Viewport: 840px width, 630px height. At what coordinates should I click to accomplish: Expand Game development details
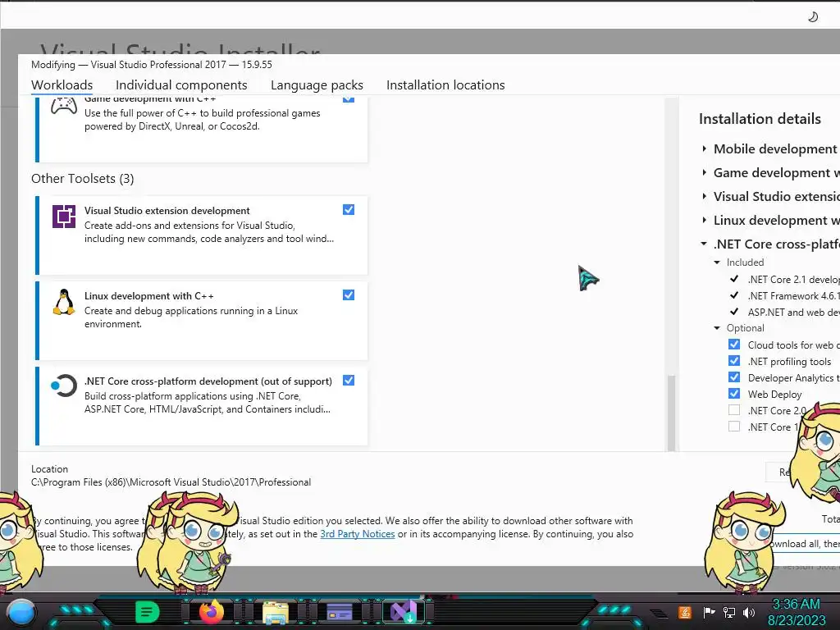(704, 172)
